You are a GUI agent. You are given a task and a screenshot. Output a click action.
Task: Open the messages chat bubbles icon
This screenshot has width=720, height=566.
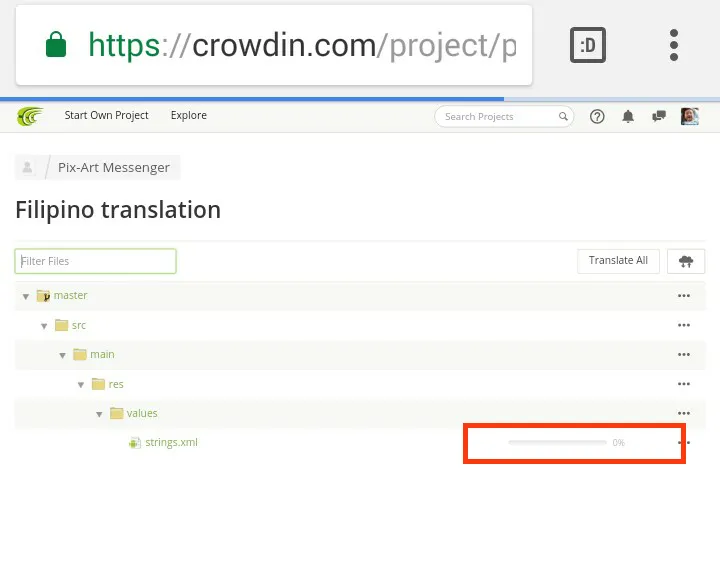click(659, 116)
